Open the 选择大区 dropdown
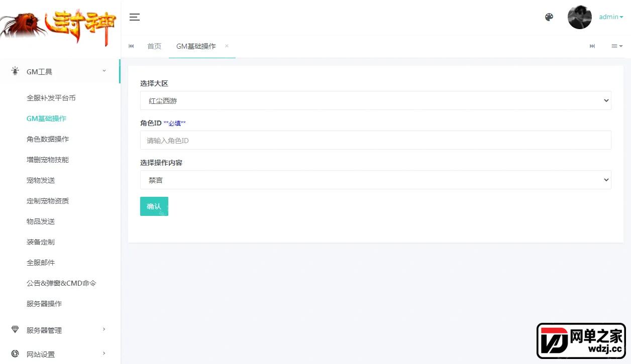The width and height of the screenshot is (631, 364). click(x=375, y=100)
